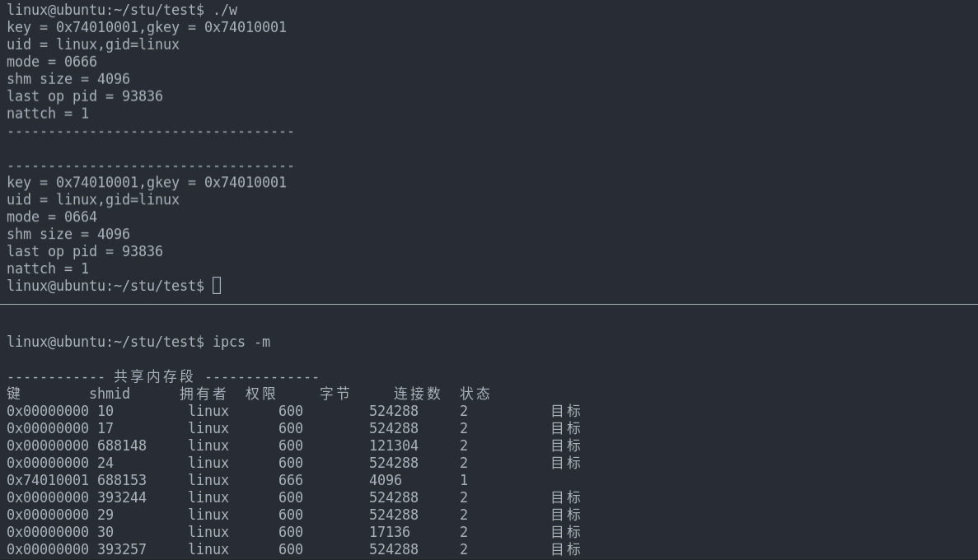Click the '拥有者' column header
978x560 pixels.
[x=203, y=394]
